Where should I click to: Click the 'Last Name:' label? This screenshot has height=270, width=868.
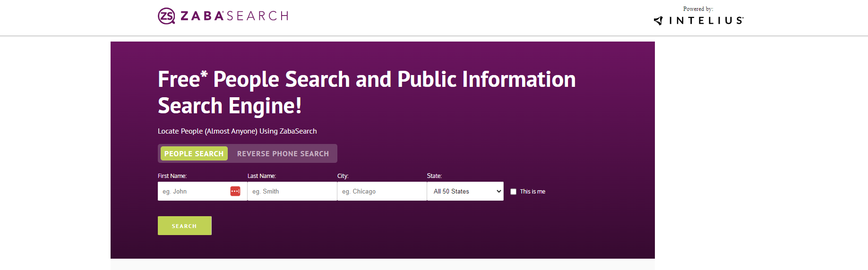click(x=262, y=176)
